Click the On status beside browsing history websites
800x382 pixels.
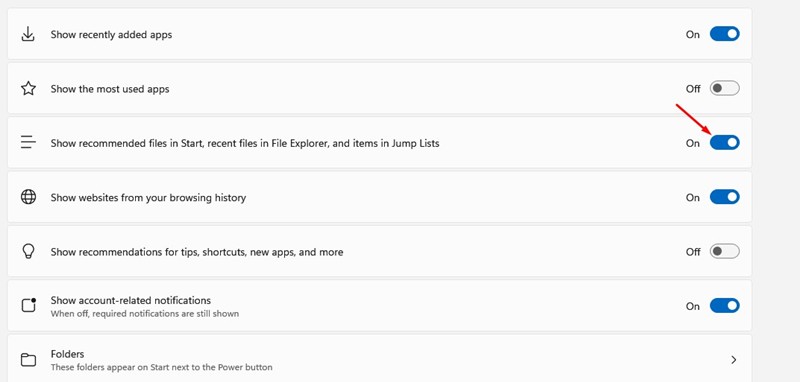tap(693, 197)
